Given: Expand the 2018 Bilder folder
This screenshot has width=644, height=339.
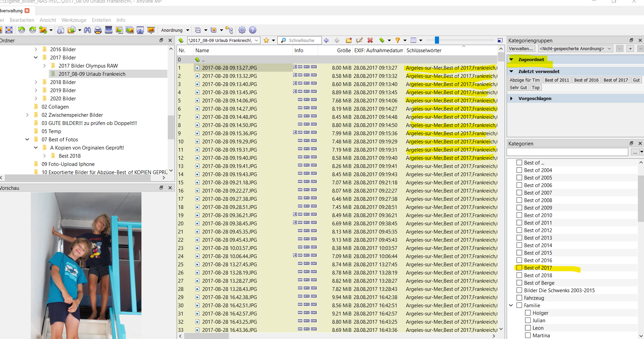Looking at the screenshot, I should [36, 82].
